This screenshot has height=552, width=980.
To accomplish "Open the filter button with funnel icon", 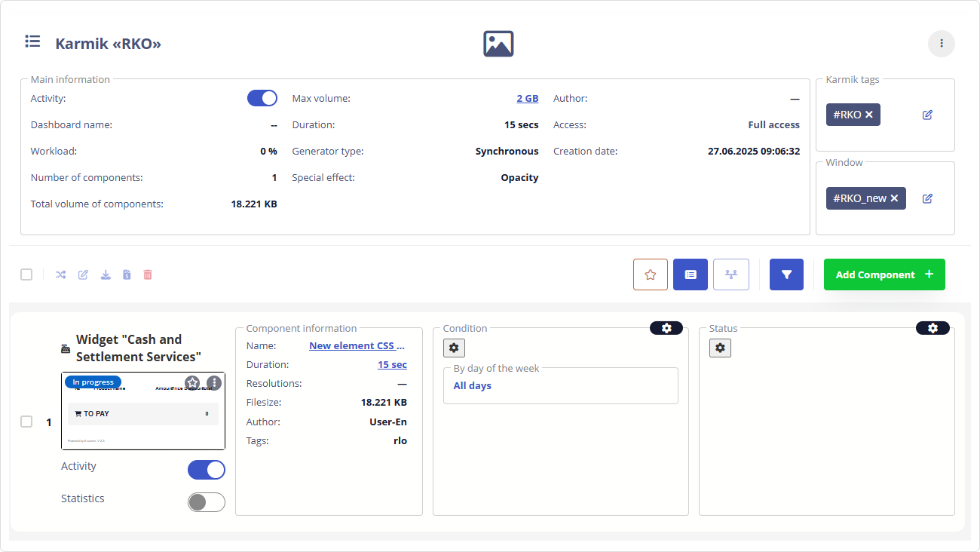I will click(786, 274).
